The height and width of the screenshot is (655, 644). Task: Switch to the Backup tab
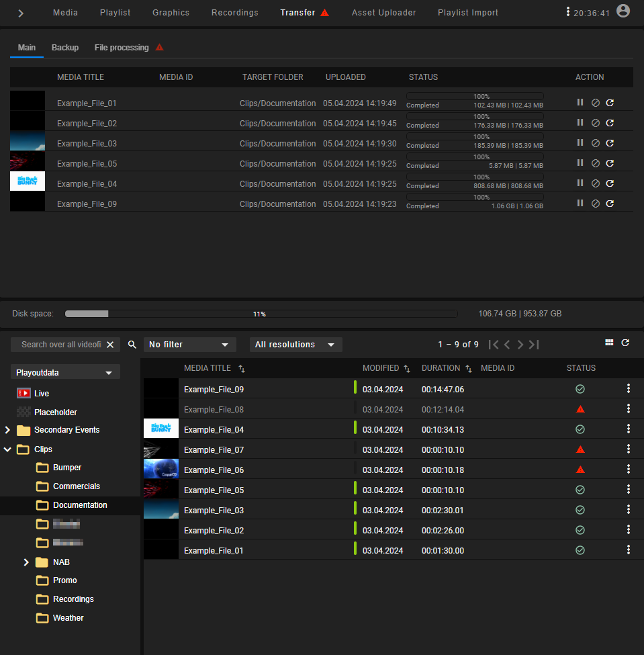coord(64,47)
